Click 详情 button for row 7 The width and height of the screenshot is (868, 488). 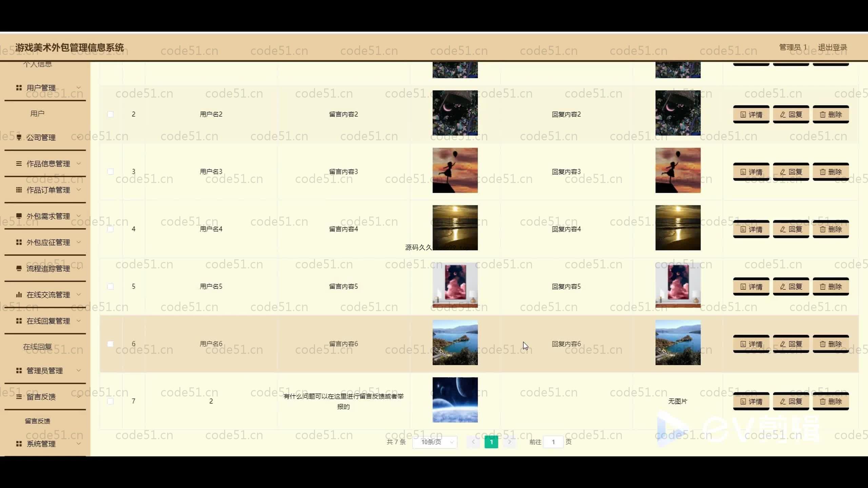pos(751,402)
